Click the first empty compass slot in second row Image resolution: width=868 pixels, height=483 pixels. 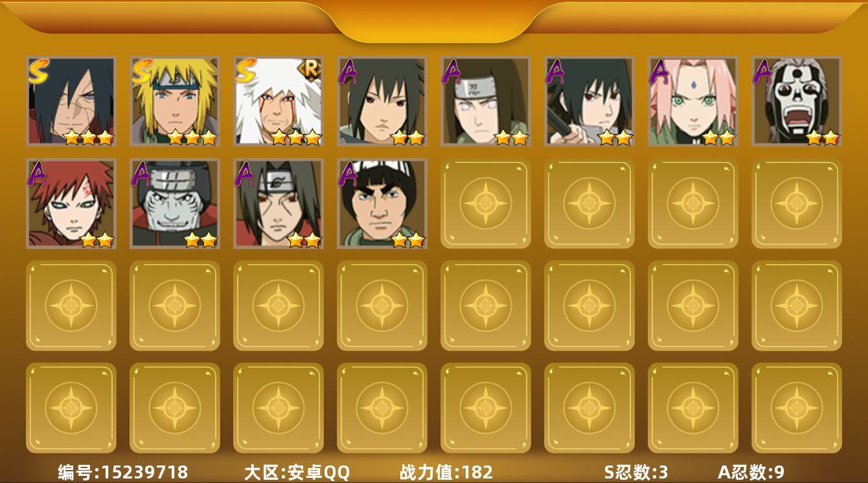pos(486,203)
